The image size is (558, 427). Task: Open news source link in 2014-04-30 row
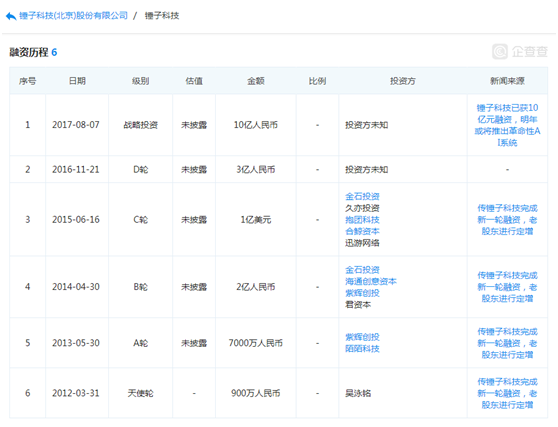pyautogui.click(x=507, y=287)
